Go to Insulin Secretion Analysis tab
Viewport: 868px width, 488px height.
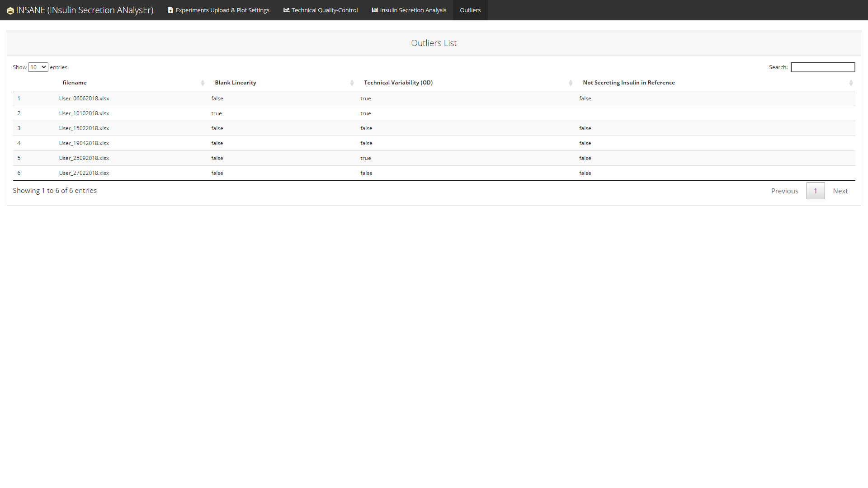click(x=413, y=10)
